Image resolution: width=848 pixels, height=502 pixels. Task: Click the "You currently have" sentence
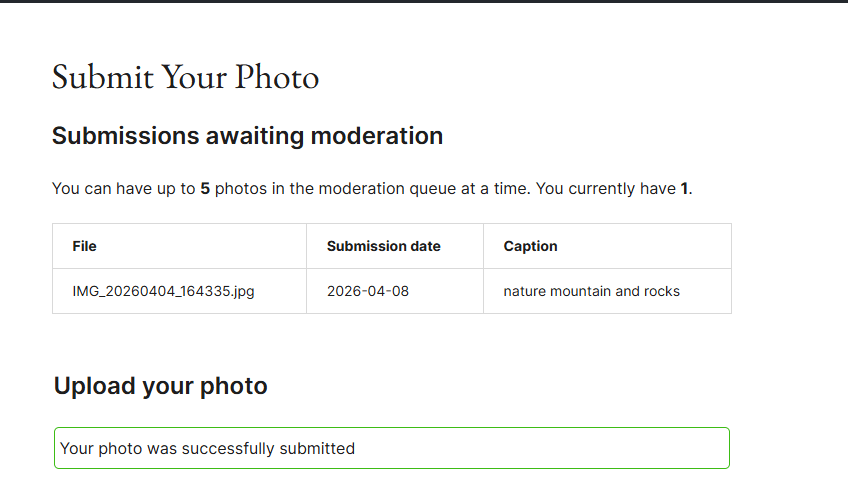(x=606, y=189)
